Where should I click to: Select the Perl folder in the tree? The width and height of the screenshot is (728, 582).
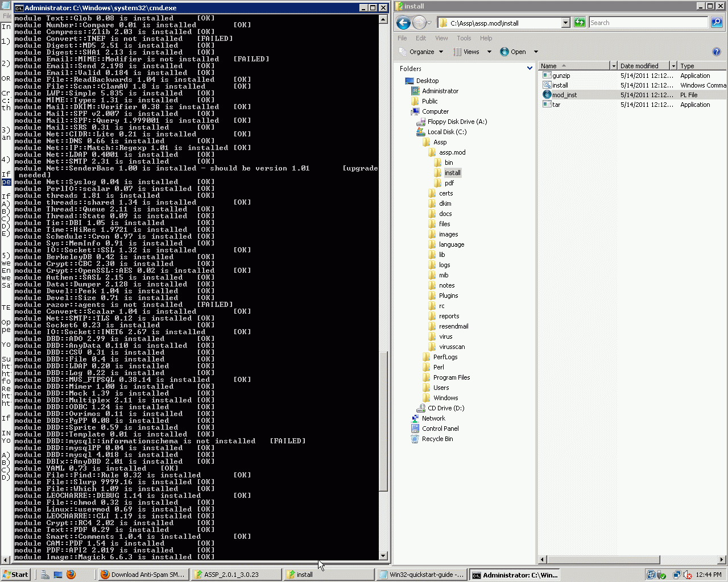[x=439, y=367]
